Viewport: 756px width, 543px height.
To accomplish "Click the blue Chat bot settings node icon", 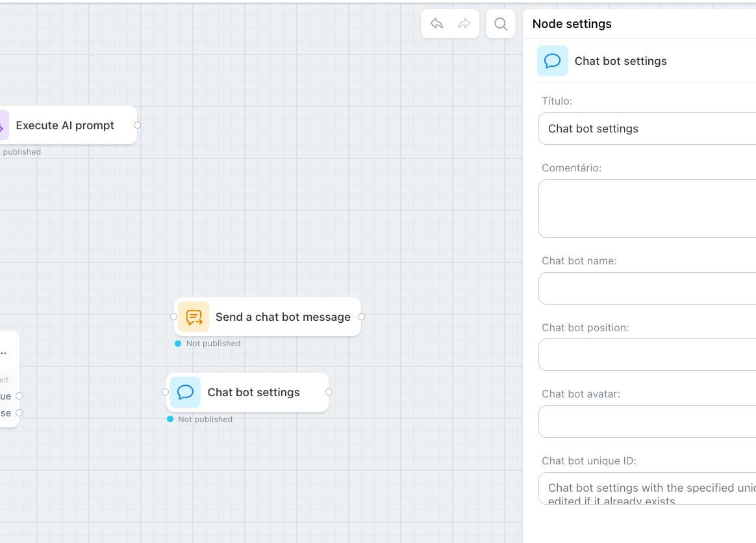I will point(185,392).
